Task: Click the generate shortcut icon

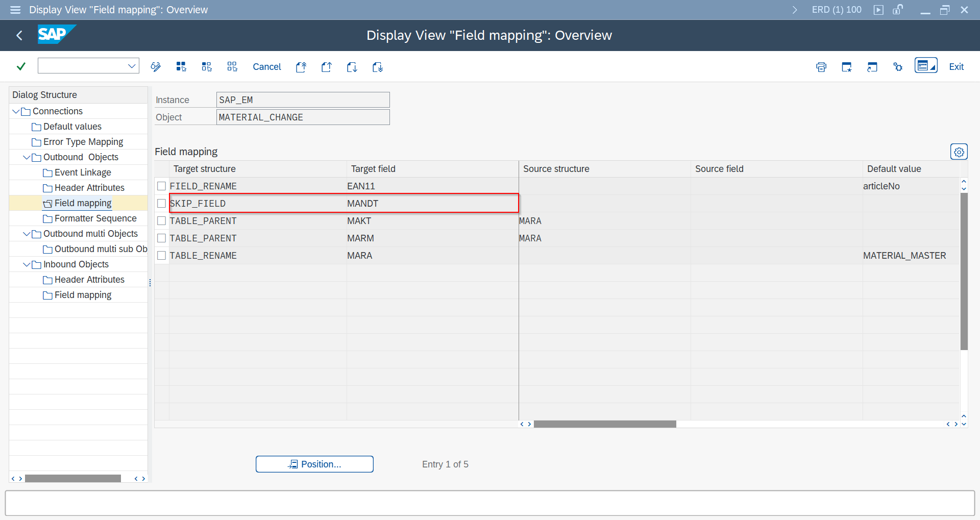Action: [x=872, y=67]
